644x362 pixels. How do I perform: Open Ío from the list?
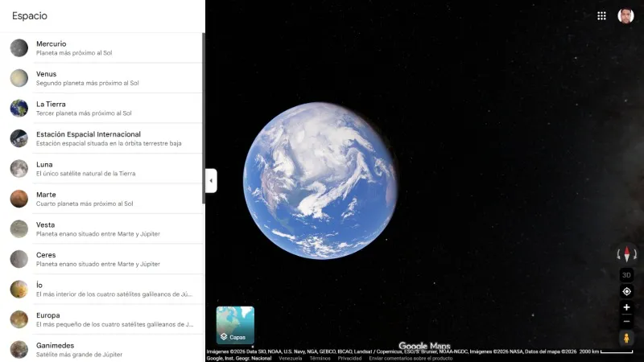101,290
